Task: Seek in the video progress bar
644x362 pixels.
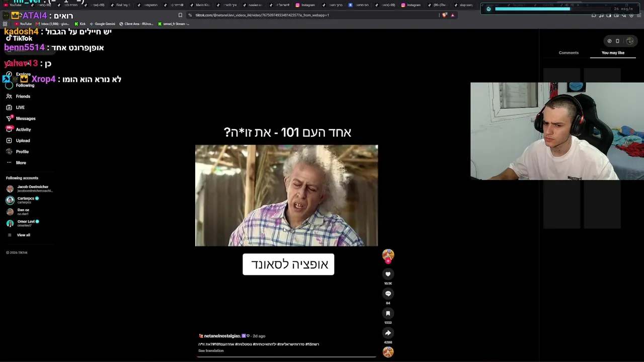Action: 287,357
